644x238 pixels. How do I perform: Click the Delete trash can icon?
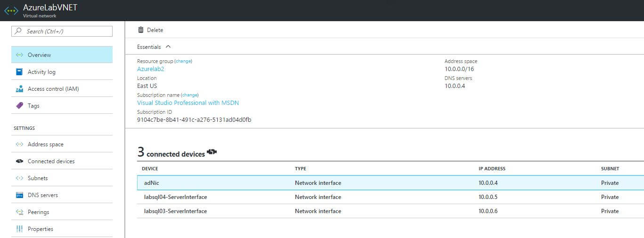[x=141, y=30]
